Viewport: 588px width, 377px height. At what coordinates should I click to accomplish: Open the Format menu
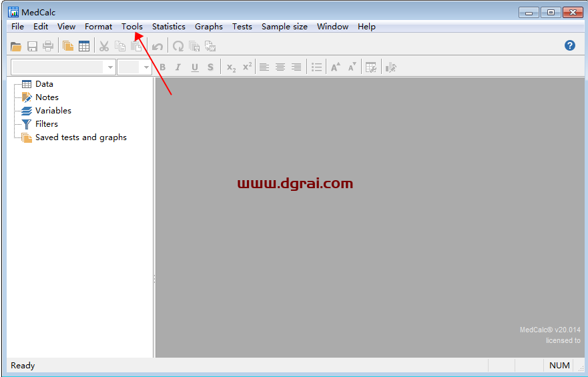[98, 27]
